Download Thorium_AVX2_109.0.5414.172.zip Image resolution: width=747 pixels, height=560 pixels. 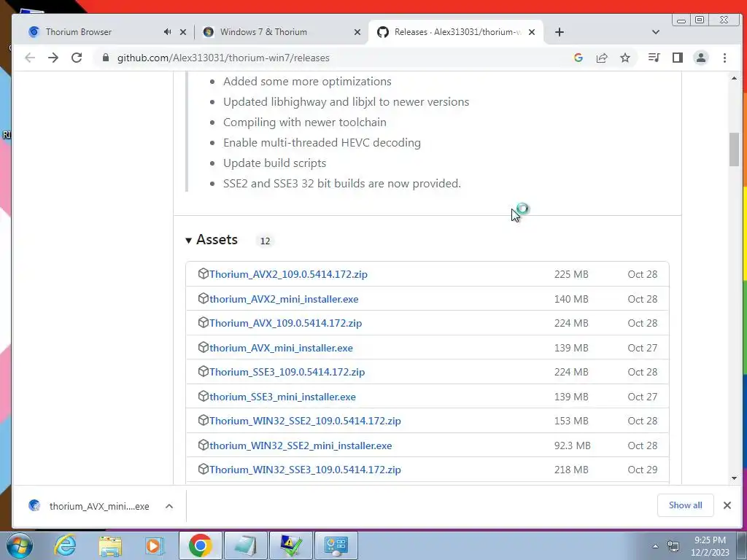288,274
